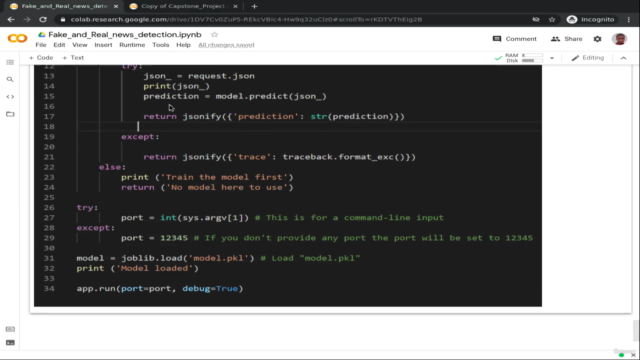Click on int(sys.argv[1]) code
This screenshot has width=640, height=360.
204,218
